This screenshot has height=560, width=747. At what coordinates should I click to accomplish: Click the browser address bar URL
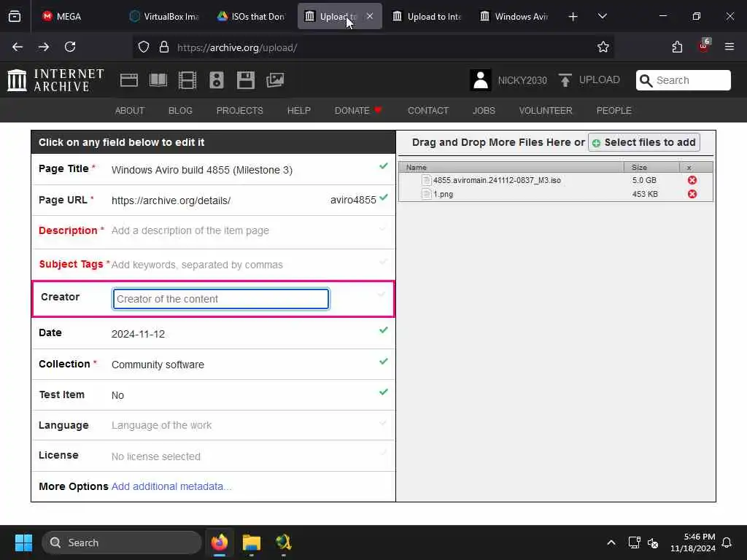237,47
